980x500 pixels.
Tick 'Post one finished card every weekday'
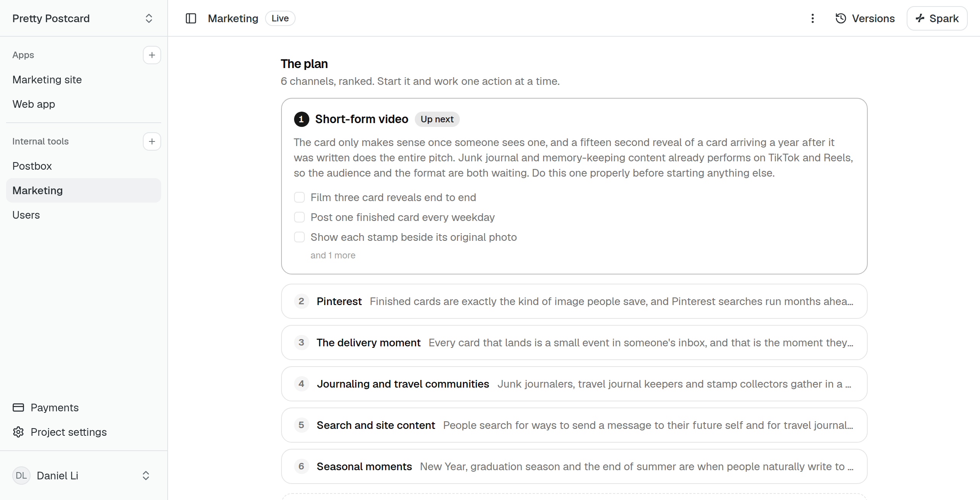pos(299,217)
